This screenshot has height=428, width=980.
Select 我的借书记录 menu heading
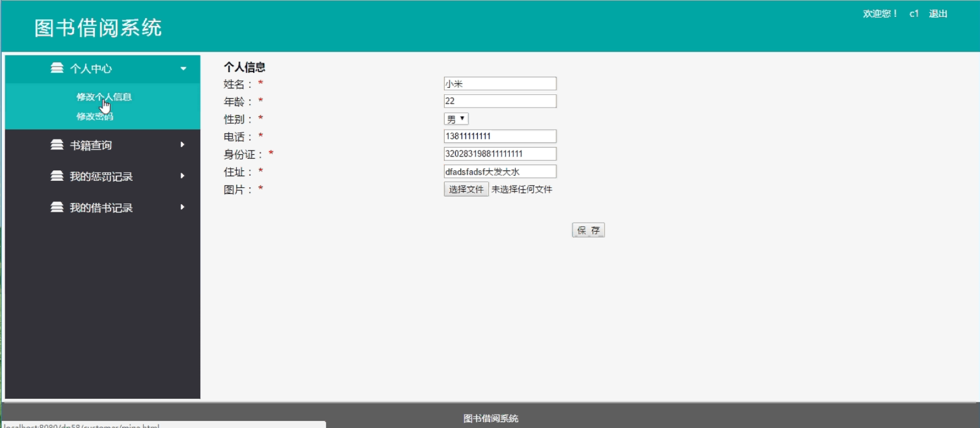coord(102,208)
